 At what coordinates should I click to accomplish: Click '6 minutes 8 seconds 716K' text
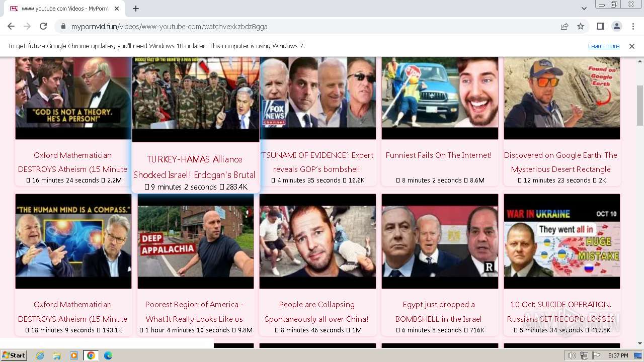440,330
